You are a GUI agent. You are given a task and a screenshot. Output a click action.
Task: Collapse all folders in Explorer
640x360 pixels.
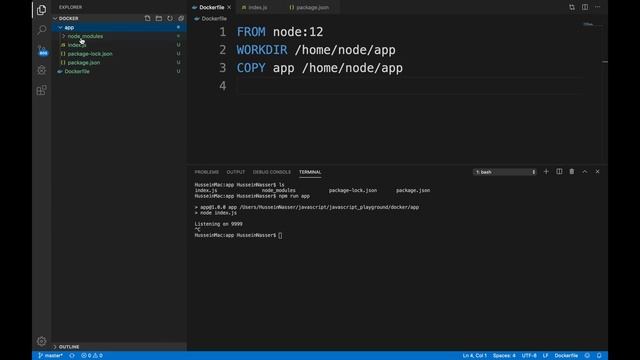coord(181,18)
